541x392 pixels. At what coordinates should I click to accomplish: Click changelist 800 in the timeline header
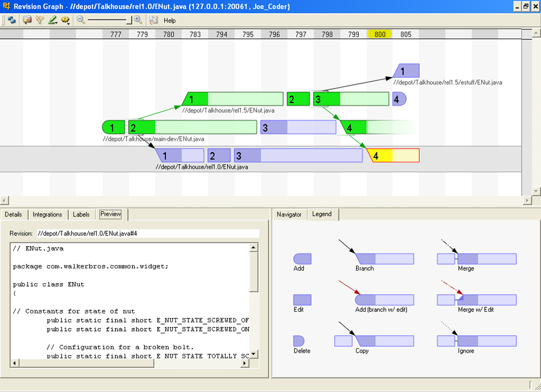(x=380, y=35)
